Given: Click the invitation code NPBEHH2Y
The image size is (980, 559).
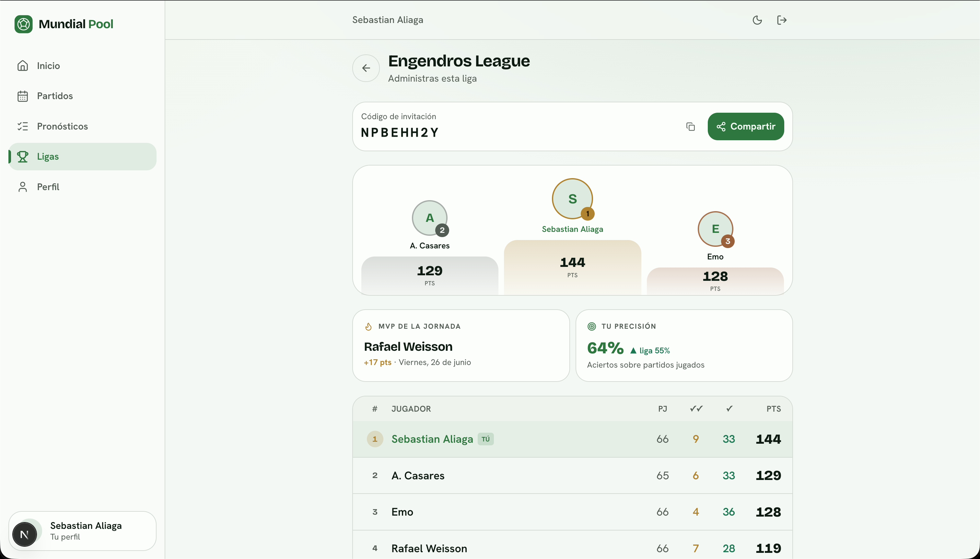Looking at the screenshot, I should (400, 132).
